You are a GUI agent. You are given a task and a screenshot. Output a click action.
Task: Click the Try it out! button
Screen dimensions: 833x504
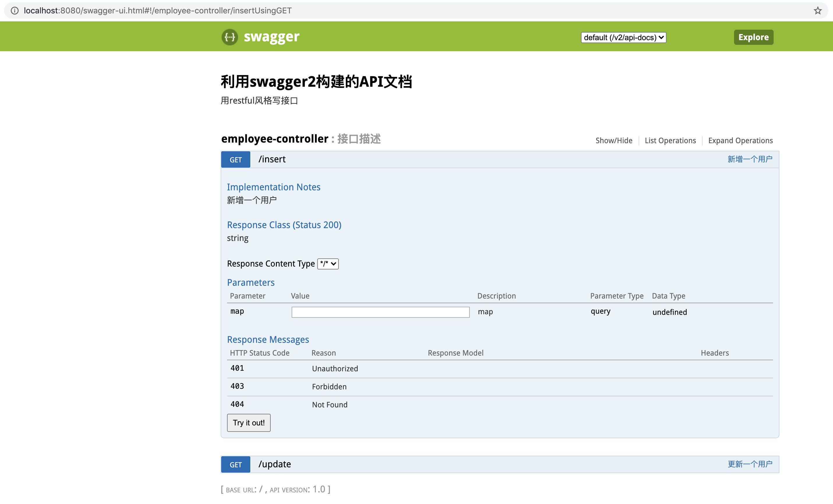point(249,423)
